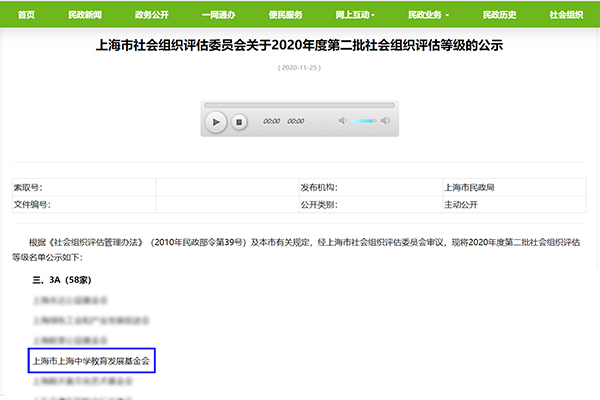Stop the audio player
The width and height of the screenshot is (600, 400).
click(239, 122)
